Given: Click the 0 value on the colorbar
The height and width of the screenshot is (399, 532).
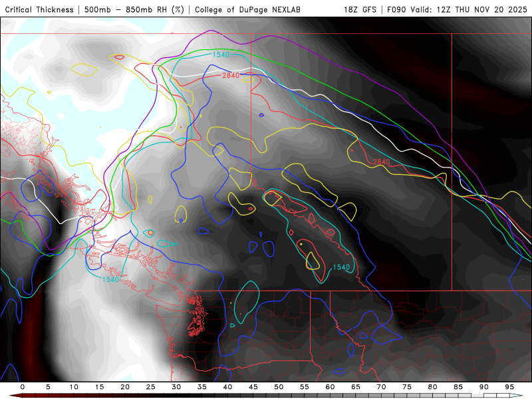Looking at the screenshot, I should point(23,387).
